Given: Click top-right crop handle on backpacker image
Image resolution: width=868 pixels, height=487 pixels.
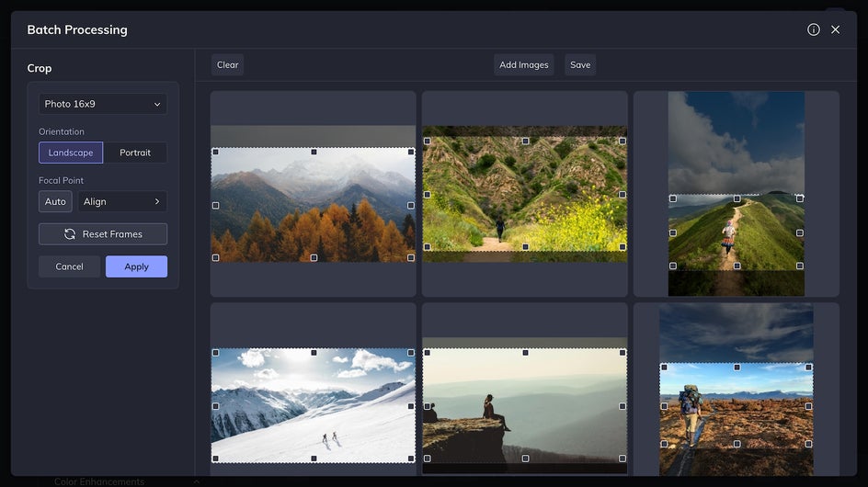Looking at the screenshot, I should (808, 368).
